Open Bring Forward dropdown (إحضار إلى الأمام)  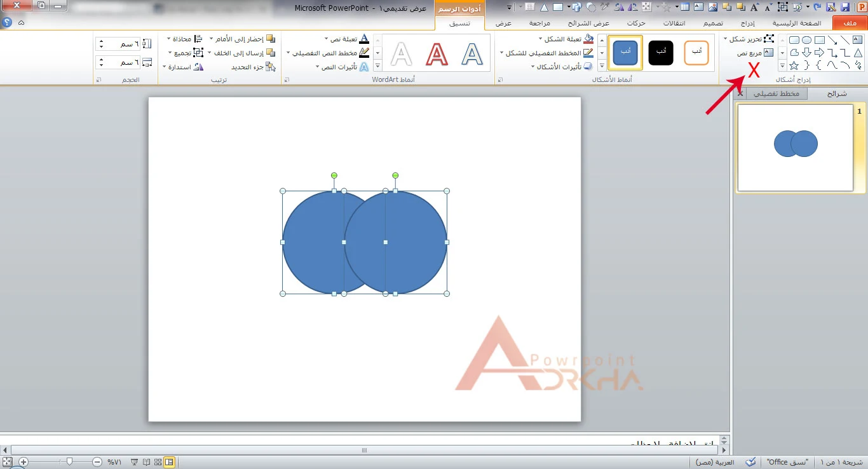[243, 39]
